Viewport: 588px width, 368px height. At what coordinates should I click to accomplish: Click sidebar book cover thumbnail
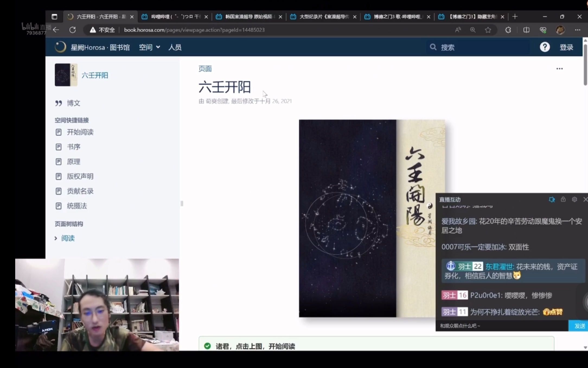pyautogui.click(x=66, y=75)
